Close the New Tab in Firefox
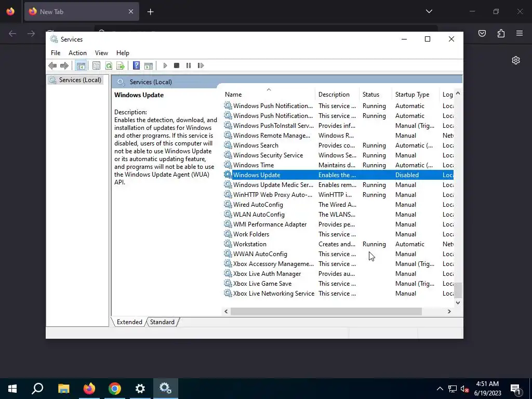 [131, 11]
